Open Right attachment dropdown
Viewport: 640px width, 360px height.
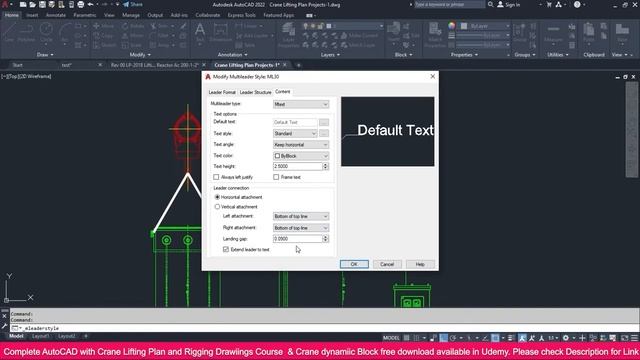(x=301, y=228)
